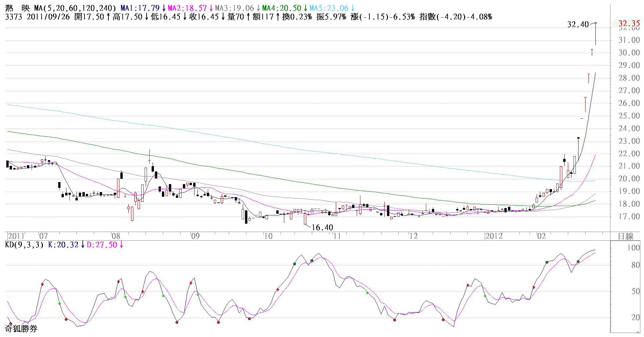
Task: Click the 32.40 high price annotation
Action: point(578,24)
